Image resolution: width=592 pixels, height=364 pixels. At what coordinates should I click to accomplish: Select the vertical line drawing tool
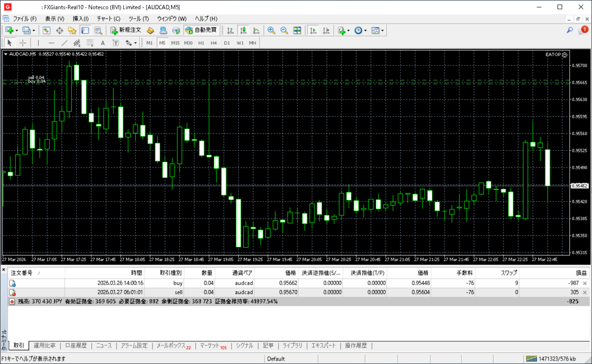38,43
